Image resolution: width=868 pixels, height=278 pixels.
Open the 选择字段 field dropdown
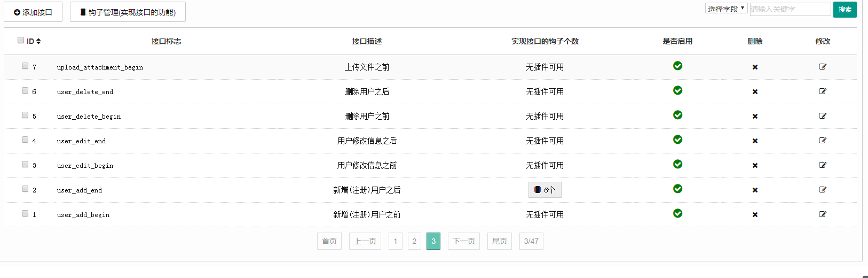point(726,9)
